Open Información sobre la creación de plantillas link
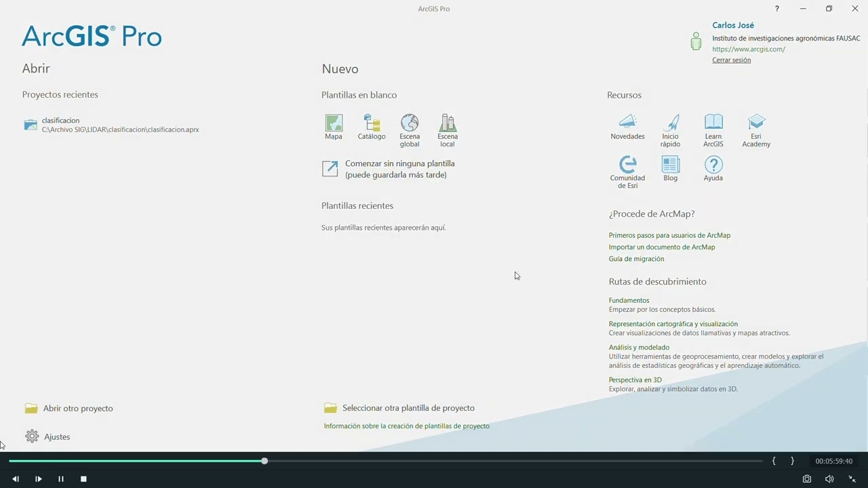This screenshot has width=868, height=488. pos(406,426)
